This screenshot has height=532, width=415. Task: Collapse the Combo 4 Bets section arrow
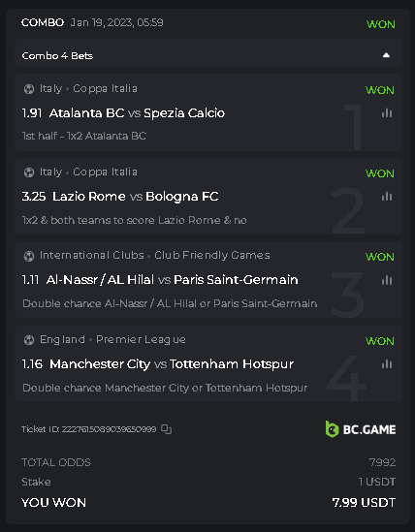pos(386,55)
